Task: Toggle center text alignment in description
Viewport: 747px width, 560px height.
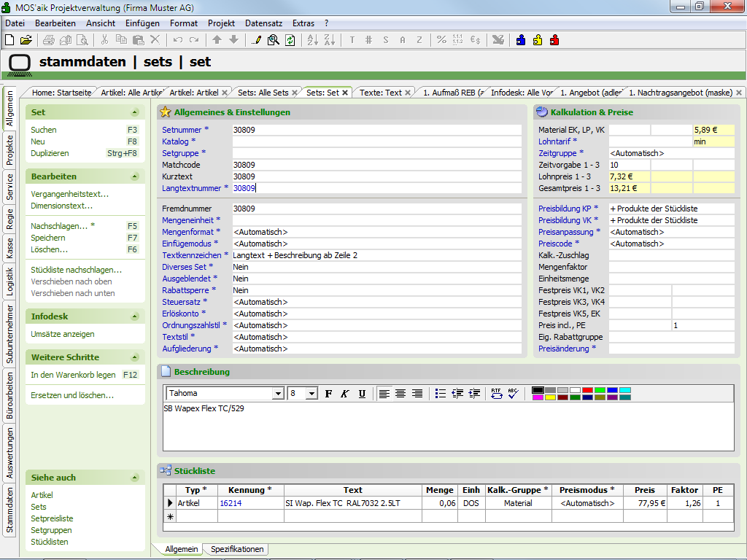Action: pos(400,394)
